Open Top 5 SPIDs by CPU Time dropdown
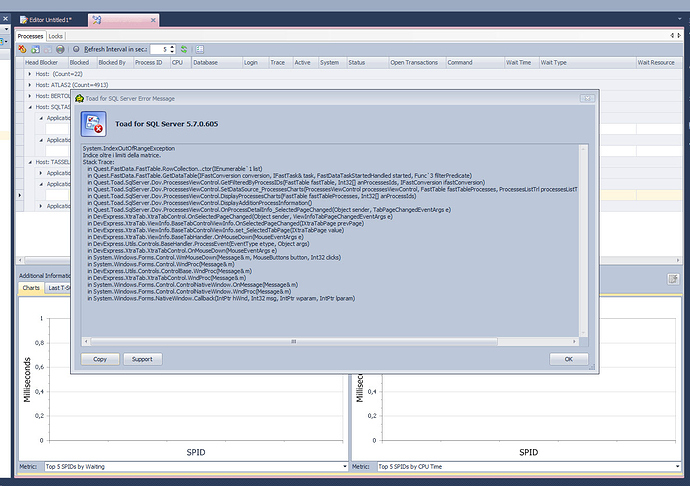 point(677,467)
